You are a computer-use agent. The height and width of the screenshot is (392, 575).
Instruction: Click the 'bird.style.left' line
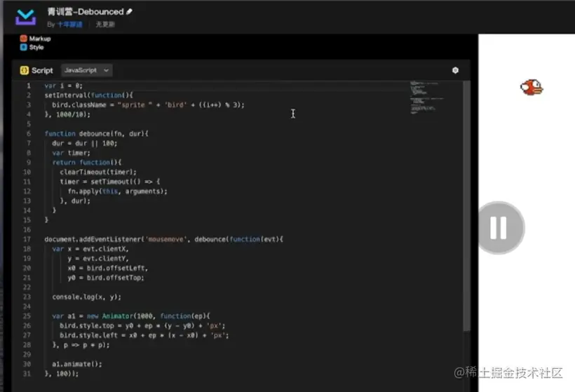click(144, 335)
